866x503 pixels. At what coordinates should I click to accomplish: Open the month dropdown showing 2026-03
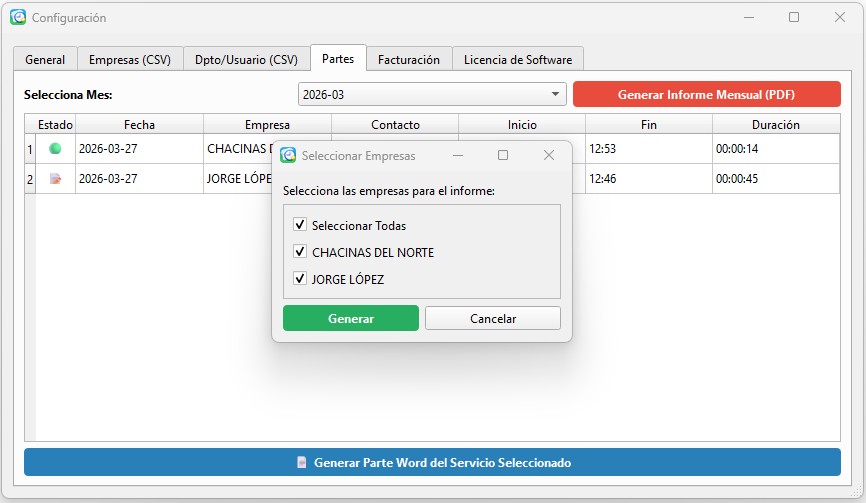[432, 95]
